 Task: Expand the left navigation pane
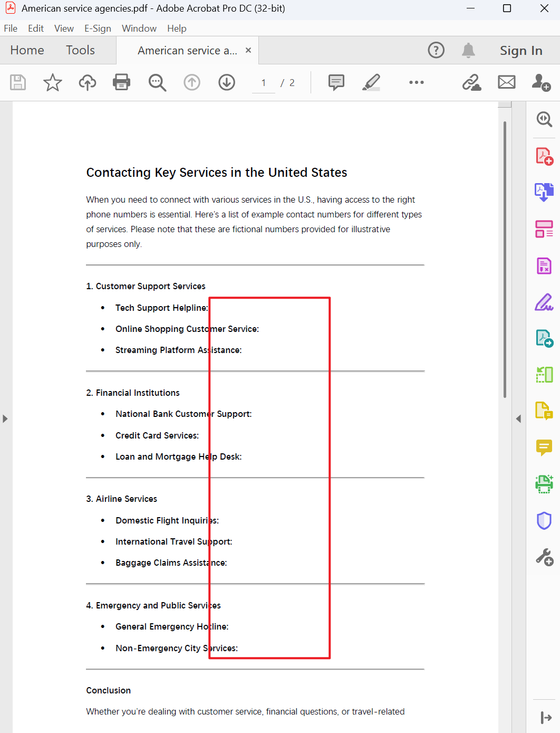tap(5, 418)
